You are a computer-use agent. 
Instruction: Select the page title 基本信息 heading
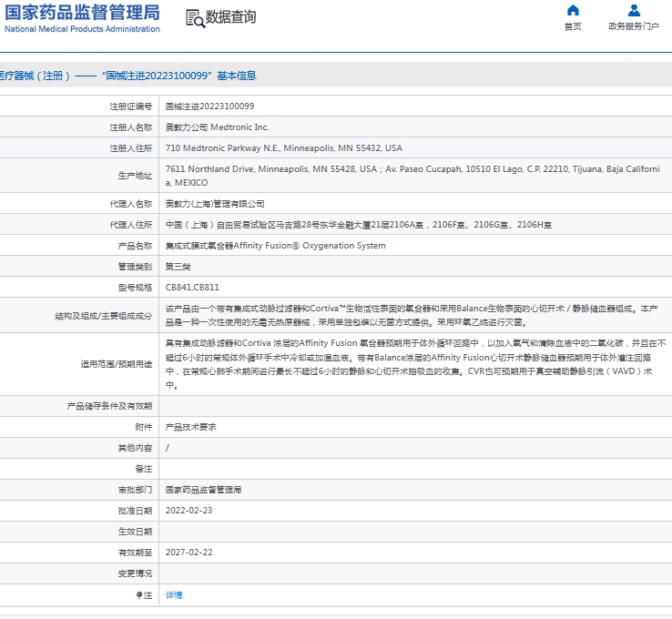(236, 76)
